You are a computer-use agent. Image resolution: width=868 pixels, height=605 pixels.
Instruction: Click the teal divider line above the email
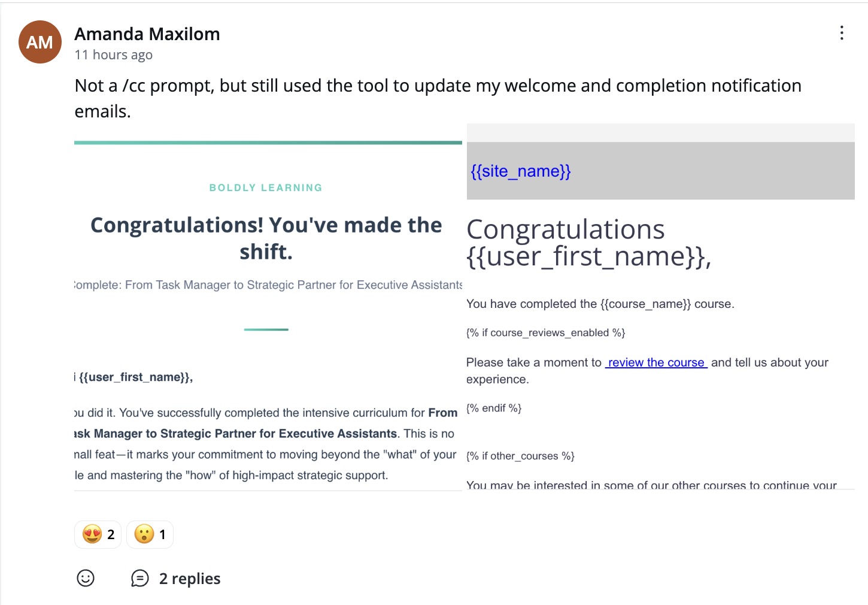(266, 142)
